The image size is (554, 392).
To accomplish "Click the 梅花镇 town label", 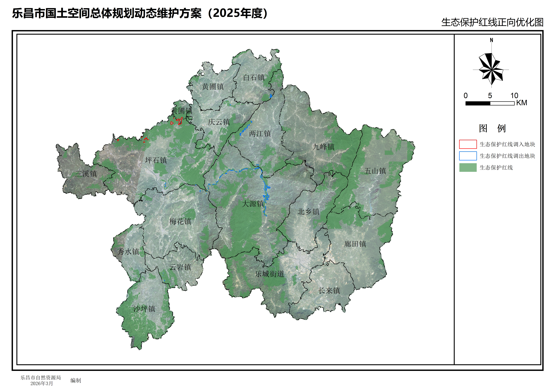I will point(180,221).
